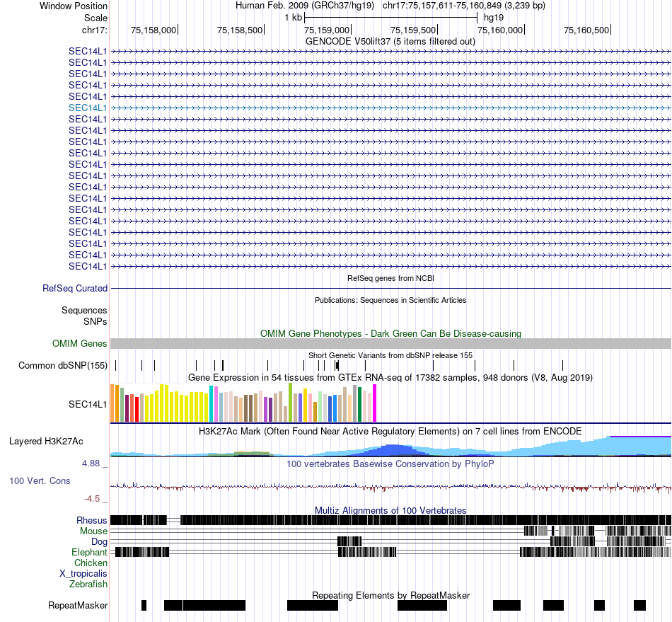This screenshot has height=622, width=672.
Task: Click the Chicken alignment row label
Action: [91, 563]
